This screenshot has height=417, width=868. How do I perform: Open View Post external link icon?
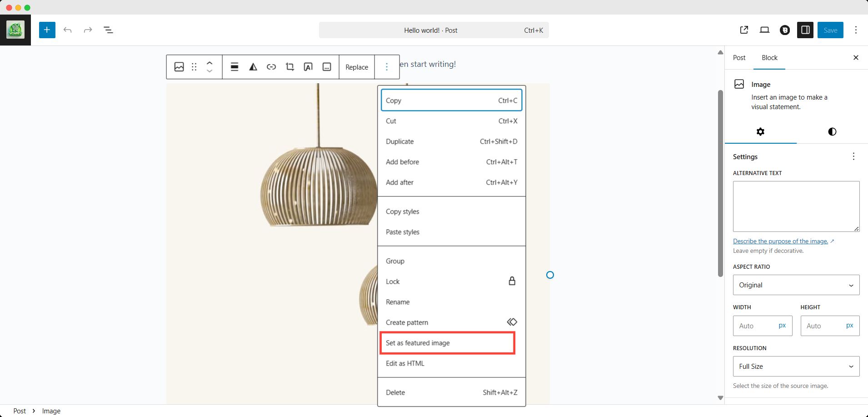744,30
